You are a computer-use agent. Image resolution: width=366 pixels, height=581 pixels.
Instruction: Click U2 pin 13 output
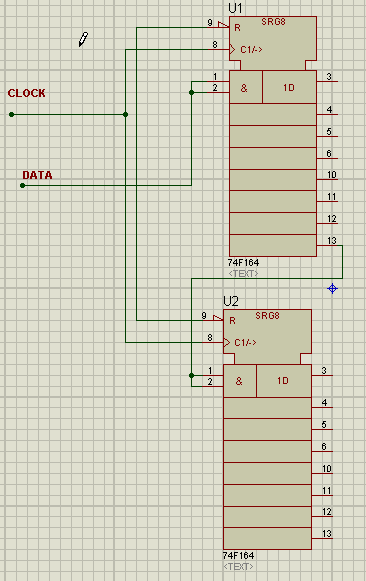click(x=322, y=538)
